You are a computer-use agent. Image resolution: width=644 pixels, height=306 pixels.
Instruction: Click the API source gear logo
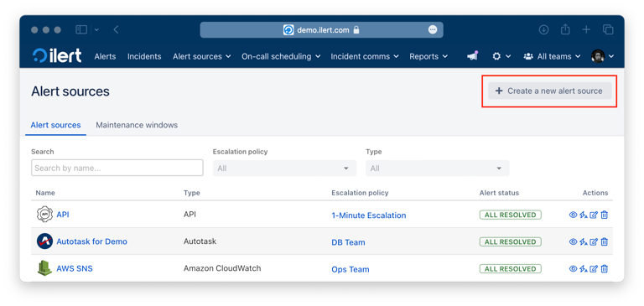[44, 215]
